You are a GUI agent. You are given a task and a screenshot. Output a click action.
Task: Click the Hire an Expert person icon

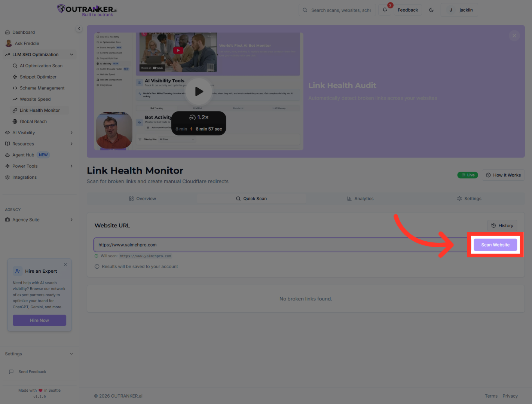(18, 271)
